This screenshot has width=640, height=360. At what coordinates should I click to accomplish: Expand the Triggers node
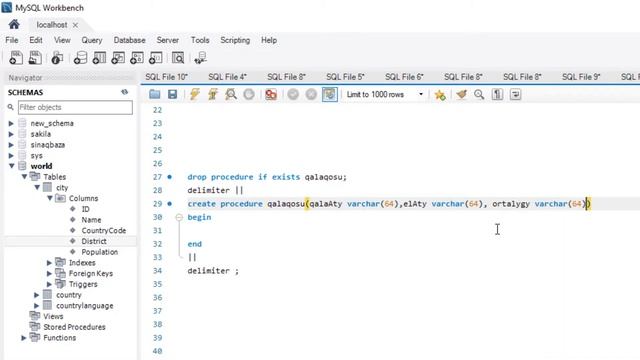pos(49,284)
